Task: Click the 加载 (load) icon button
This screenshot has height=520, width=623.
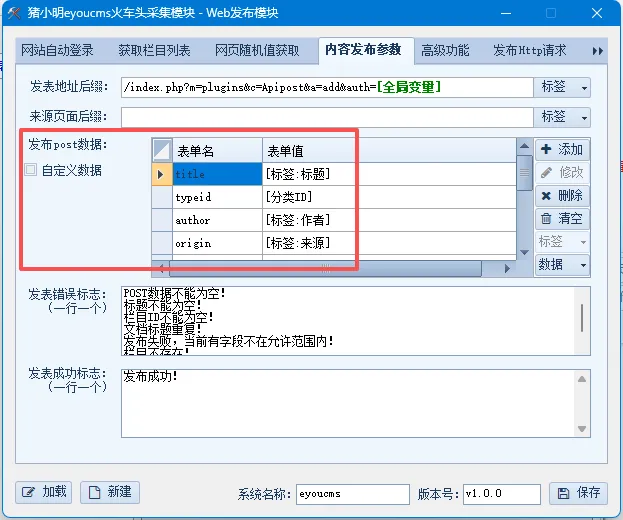Action: click(44, 492)
